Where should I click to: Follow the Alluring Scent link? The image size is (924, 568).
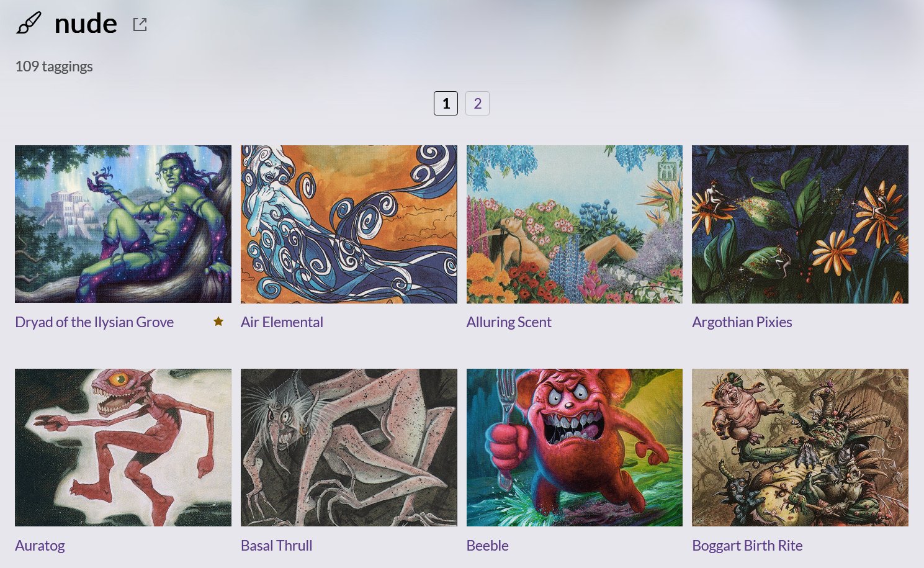click(x=509, y=322)
